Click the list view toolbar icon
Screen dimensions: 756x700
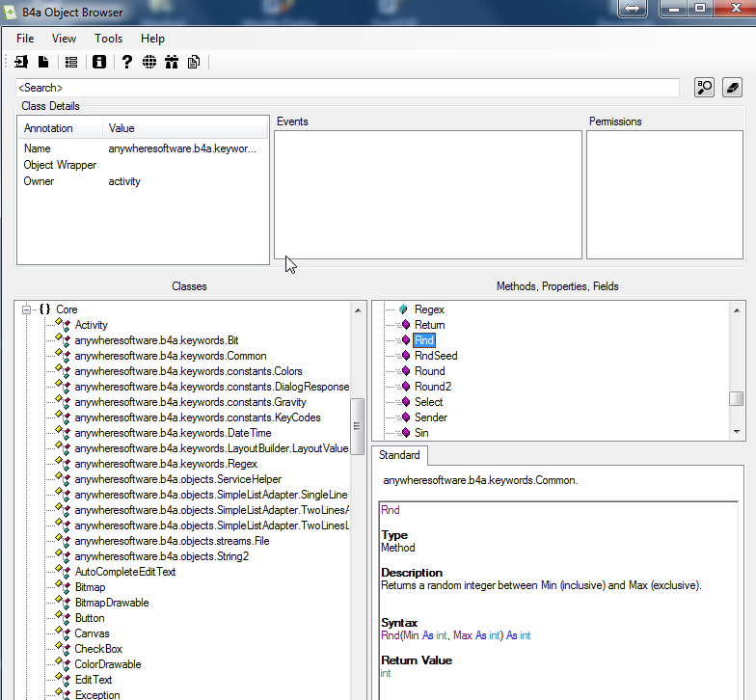[x=71, y=63]
